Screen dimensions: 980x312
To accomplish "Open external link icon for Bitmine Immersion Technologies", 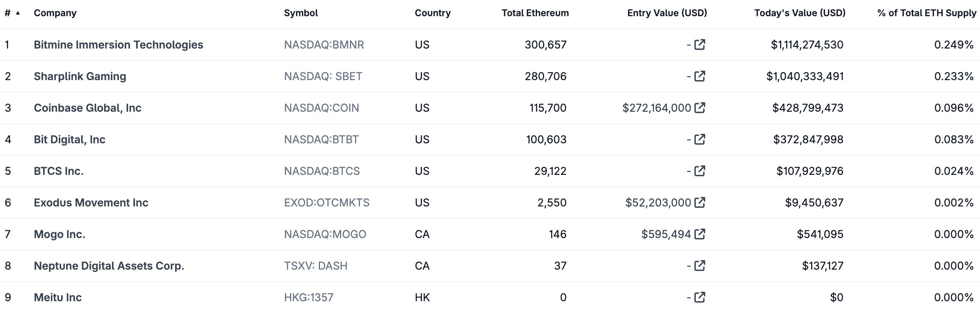I will click(x=700, y=45).
